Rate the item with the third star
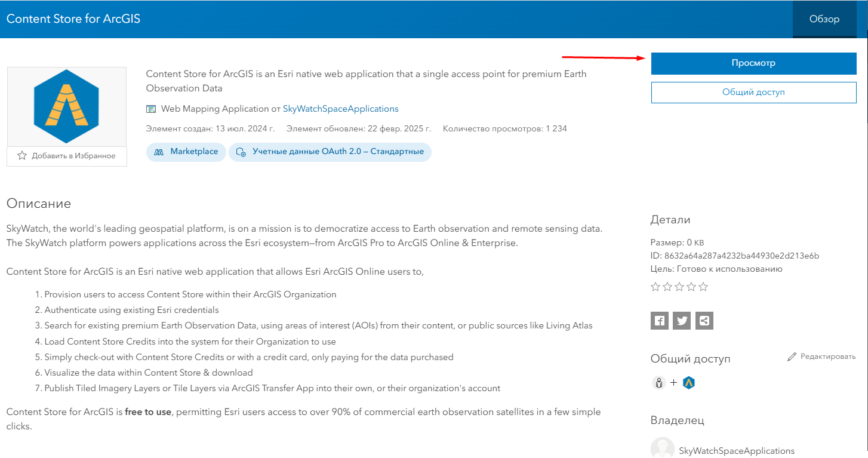This screenshot has height=458, width=868. tap(679, 287)
